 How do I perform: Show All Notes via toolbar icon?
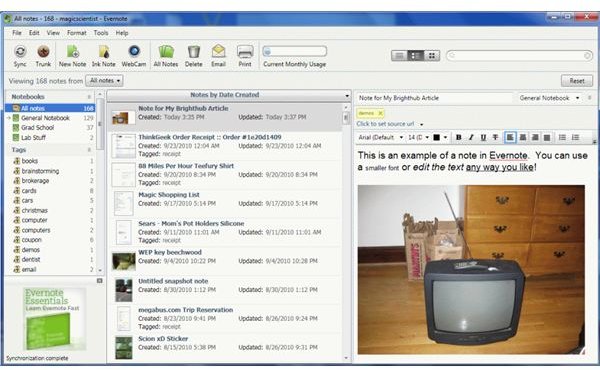pos(166,56)
